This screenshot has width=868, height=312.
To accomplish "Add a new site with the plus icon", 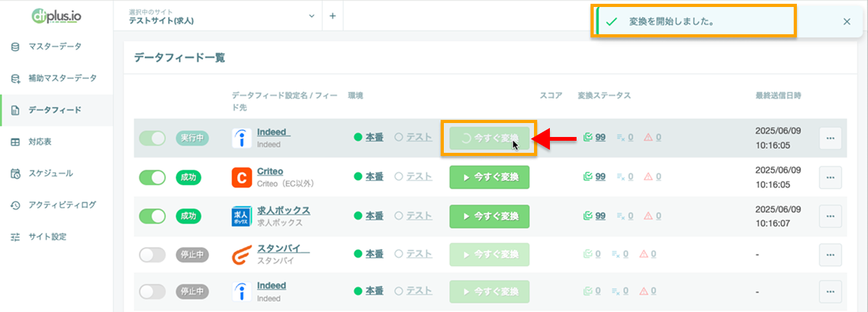I will (332, 15).
